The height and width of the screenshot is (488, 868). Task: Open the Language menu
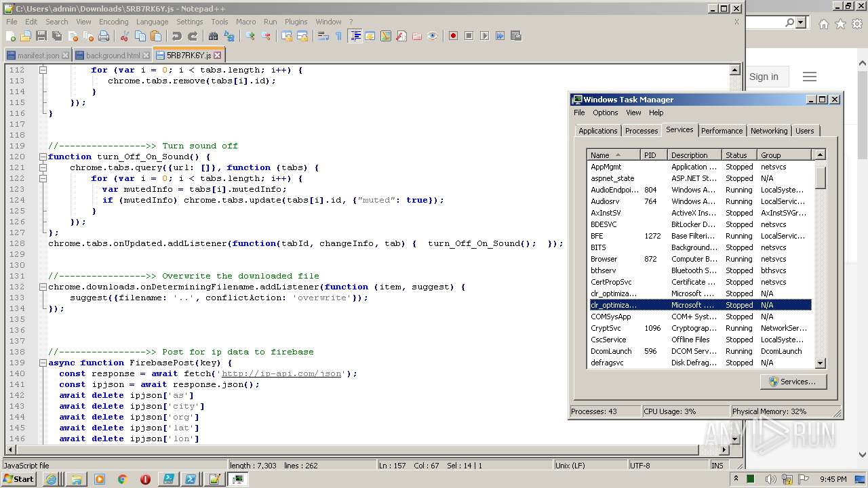152,22
